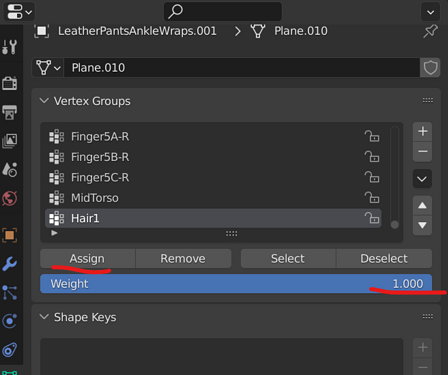Click LeatherPantsAnkleWraps.001 in the breadcrumb
The width and height of the screenshot is (448, 375).
point(137,31)
